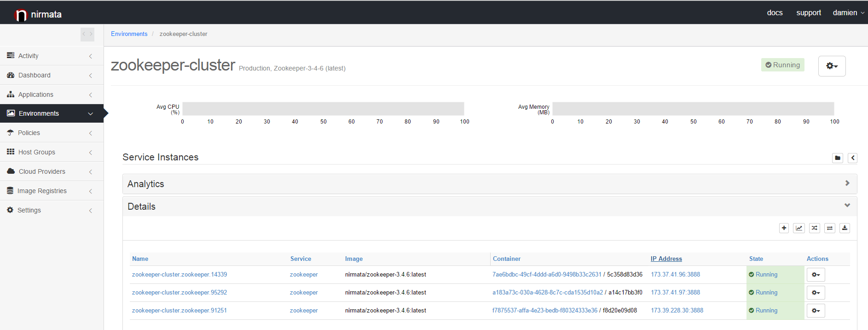868x330 pixels.
Task: Click image text in the 91251 row
Action: click(386, 311)
